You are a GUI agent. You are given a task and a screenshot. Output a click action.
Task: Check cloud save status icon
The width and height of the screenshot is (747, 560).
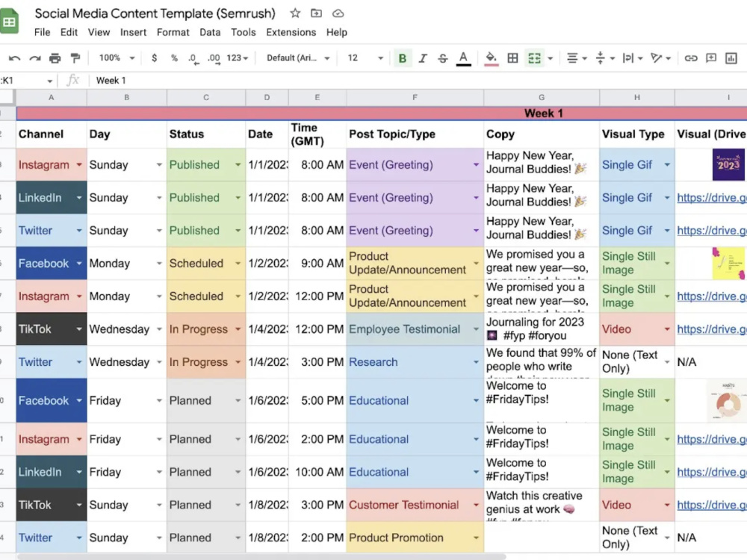coord(338,13)
